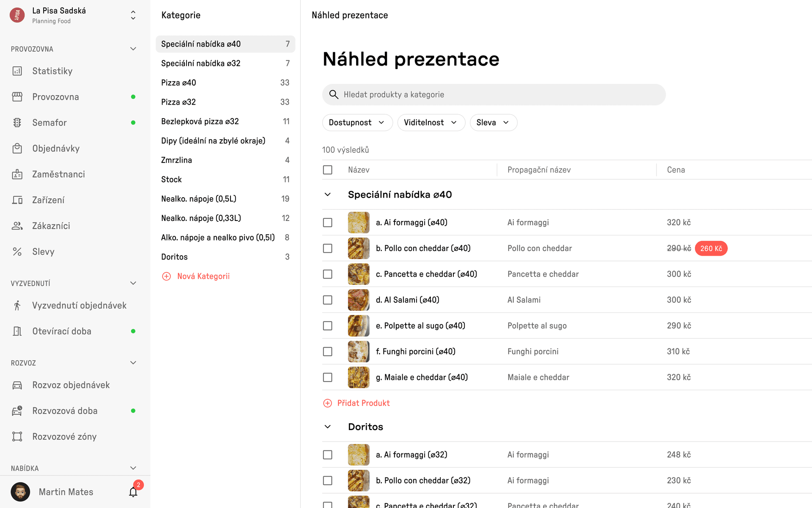Open the Viditelnost filter dropdown
This screenshot has width=812, height=508.
click(x=431, y=123)
